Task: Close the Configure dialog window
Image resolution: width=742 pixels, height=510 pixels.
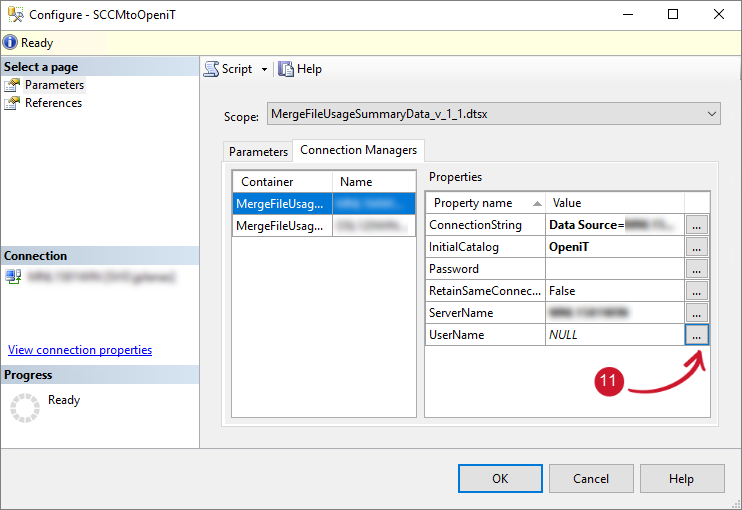Action: tap(719, 15)
